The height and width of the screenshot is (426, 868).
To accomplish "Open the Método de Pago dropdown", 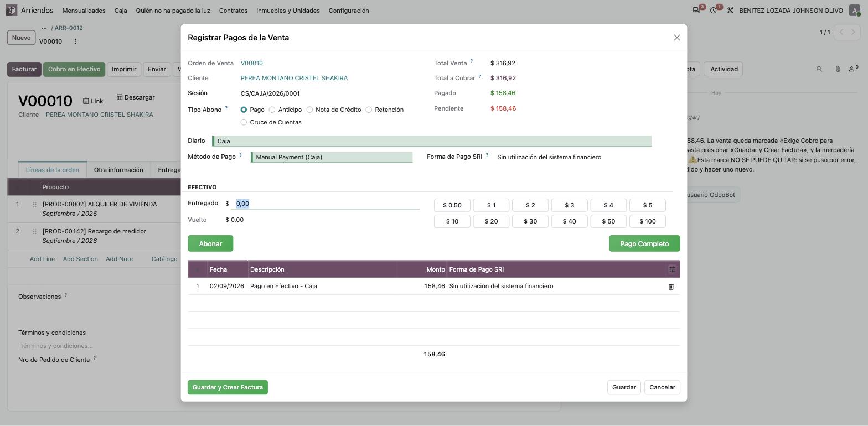I will click(x=332, y=157).
